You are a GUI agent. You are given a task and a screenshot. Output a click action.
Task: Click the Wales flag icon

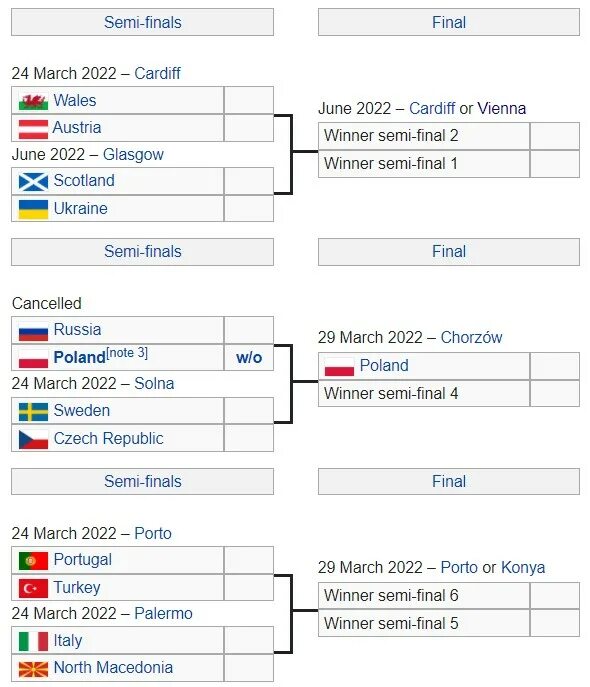click(33, 101)
